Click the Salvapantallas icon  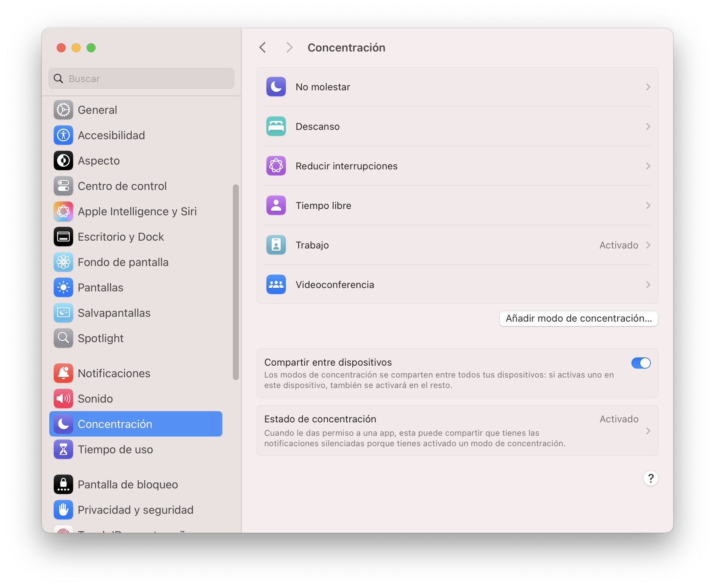(x=63, y=313)
